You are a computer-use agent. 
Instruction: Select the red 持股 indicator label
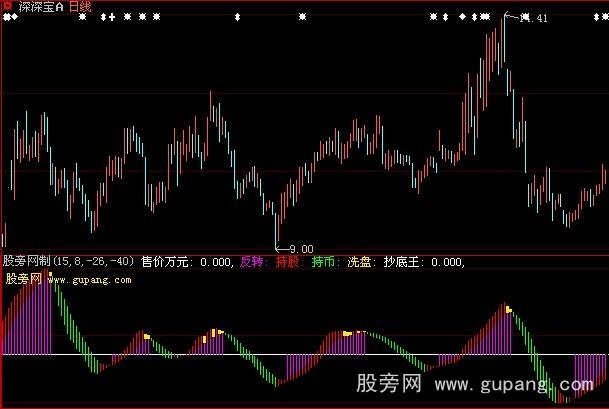coord(289,262)
